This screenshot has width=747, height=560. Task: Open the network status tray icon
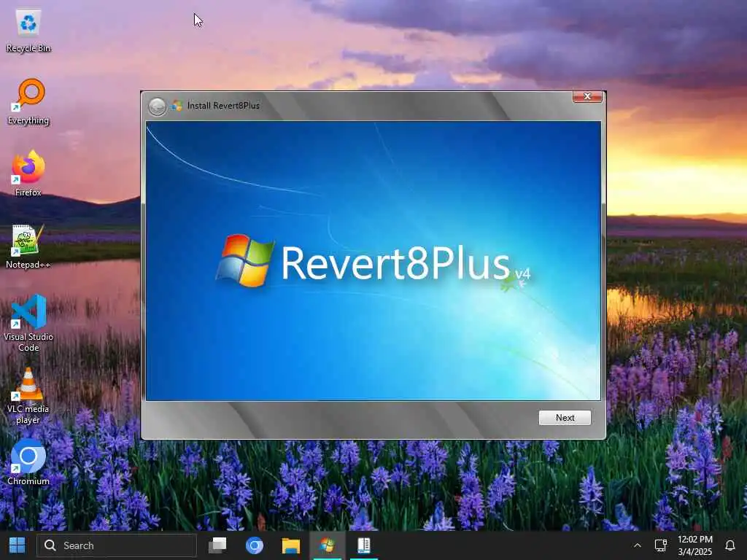click(x=660, y=545)
